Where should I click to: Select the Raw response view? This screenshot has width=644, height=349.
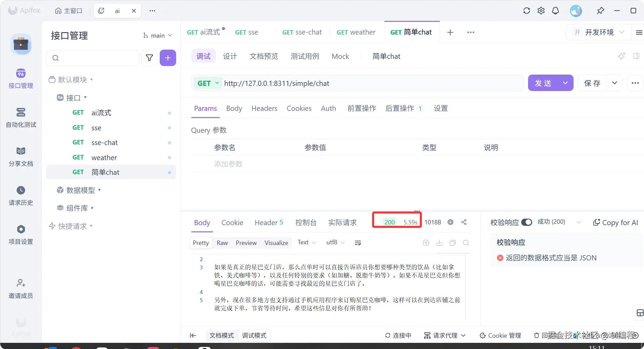[x=222, y=243]
